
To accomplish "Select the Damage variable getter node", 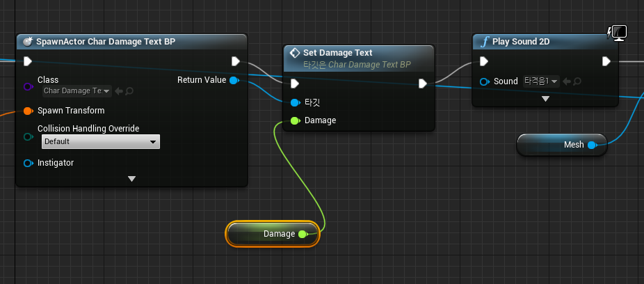I will [273, 234].
